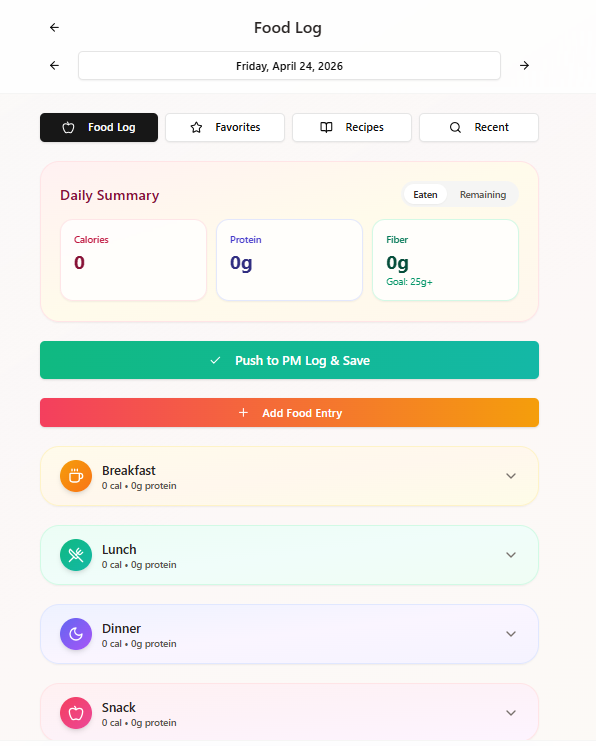This screenshot has height=746, width=596.
Task: Expand the Snack section chevron
Action: click(511, 713)
